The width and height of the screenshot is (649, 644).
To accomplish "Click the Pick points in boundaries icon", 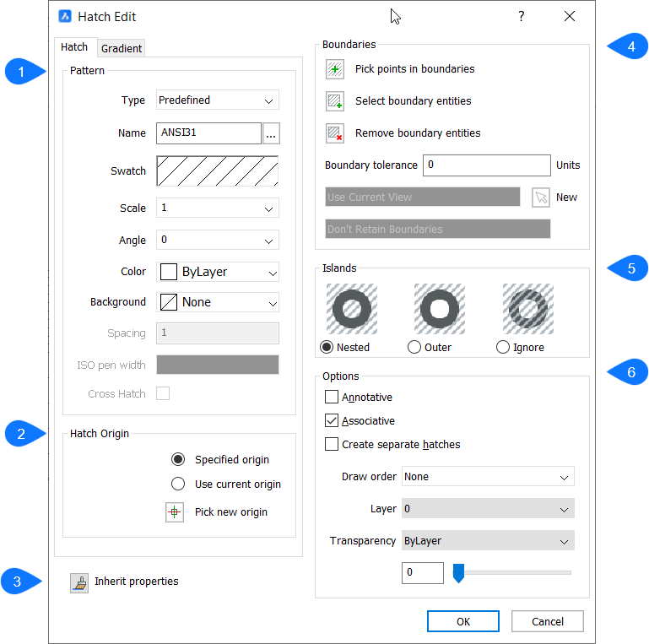I will click(x=335, y=69).
